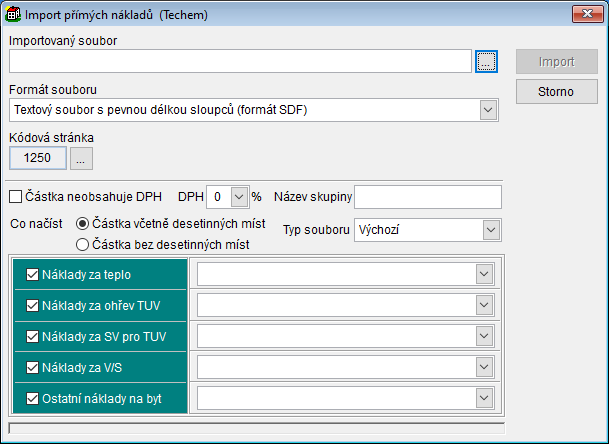Disable Ostatní náklady na byt checkbox
The image size is (609, 444).
33,400
